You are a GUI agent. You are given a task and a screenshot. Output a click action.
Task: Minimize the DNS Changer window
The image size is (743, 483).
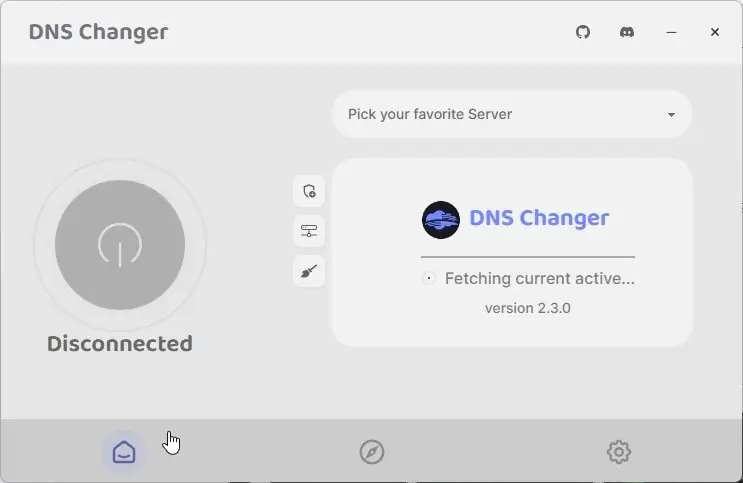click(x=671, y=32)
